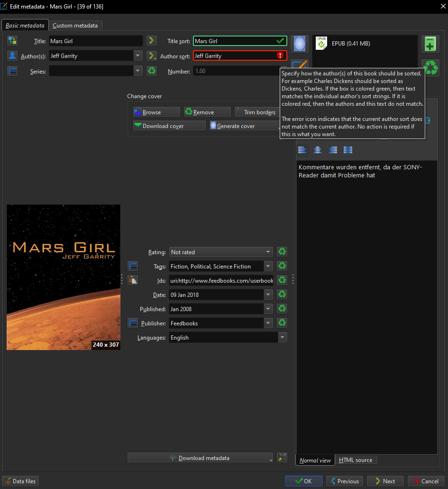This screenshot has height=489, width=448.
Task: Open the Languages dropdown
Action: point(282,337)
